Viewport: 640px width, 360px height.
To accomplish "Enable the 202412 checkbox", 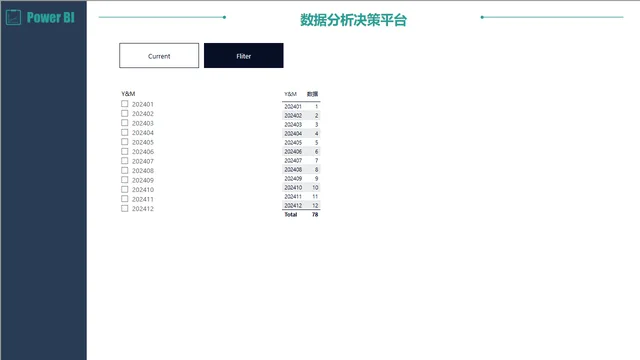I will pyautogui.click(x=124, y=208).
